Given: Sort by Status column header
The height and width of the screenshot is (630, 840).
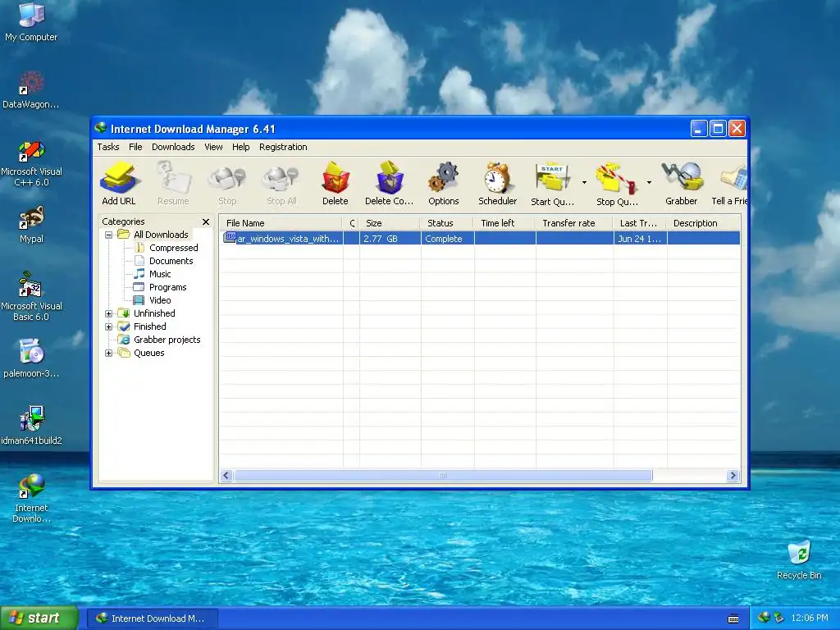Looking at the screenshot, I should click(447, 223).
